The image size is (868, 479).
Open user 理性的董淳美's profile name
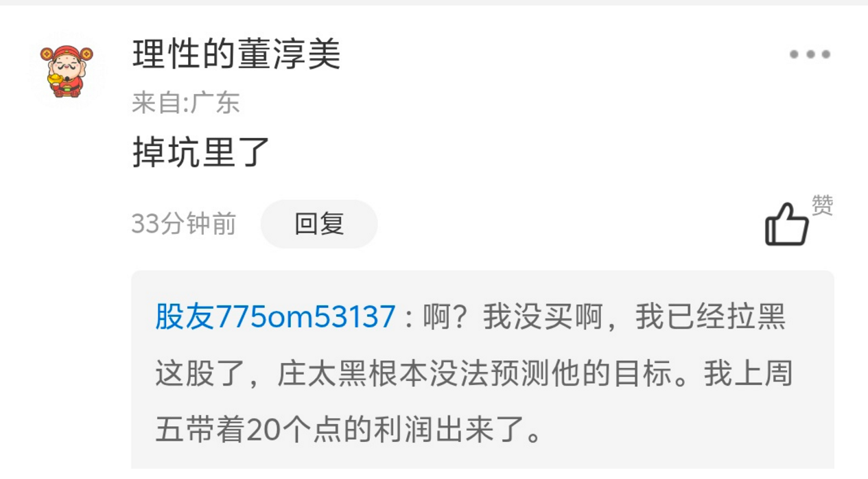(x=236, y=55)
